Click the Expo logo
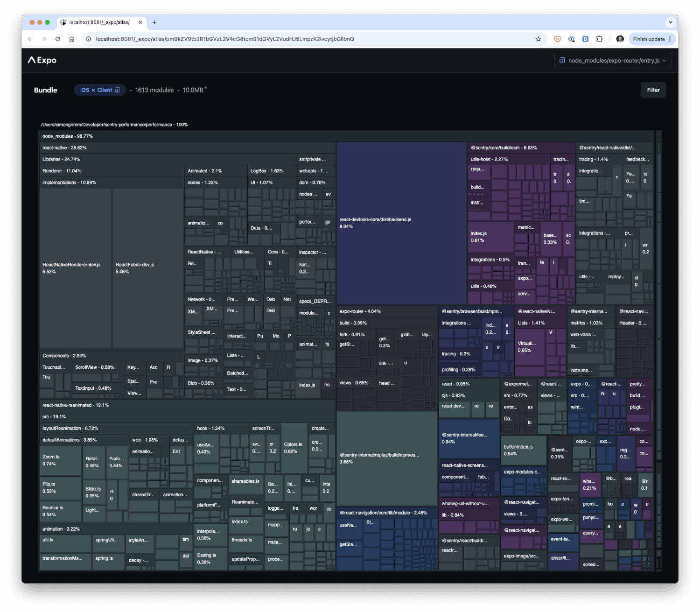700x612 pixels. pos(42,60)
